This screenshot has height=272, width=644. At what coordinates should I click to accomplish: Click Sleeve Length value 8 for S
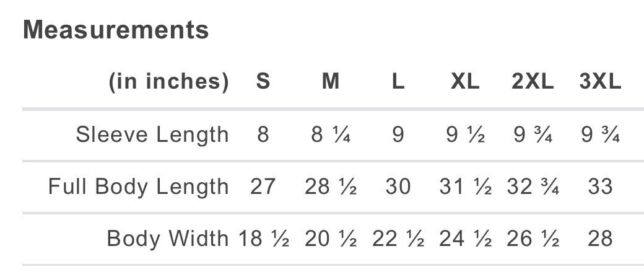pos(263,135)
